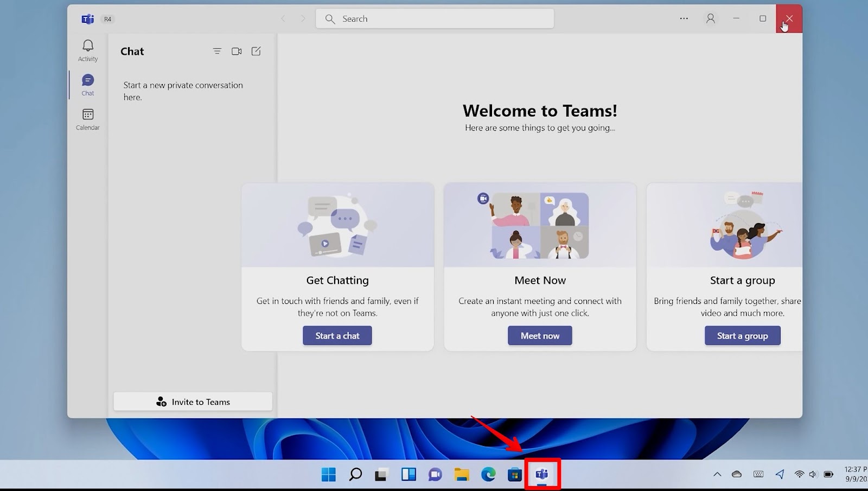Click the Get Chatting card title
The image size is (868, 491).
pyautogui.click(x=337, y=280)
